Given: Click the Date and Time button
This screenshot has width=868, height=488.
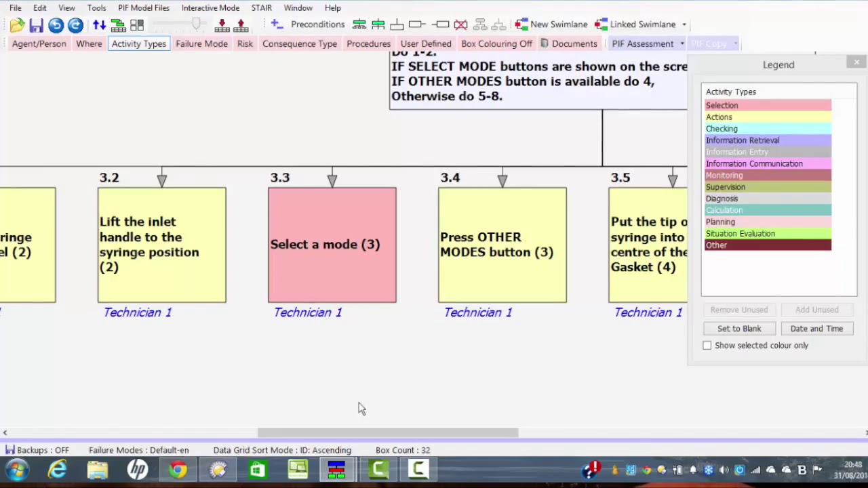Looking at the screenshot, I should point(816,329).
